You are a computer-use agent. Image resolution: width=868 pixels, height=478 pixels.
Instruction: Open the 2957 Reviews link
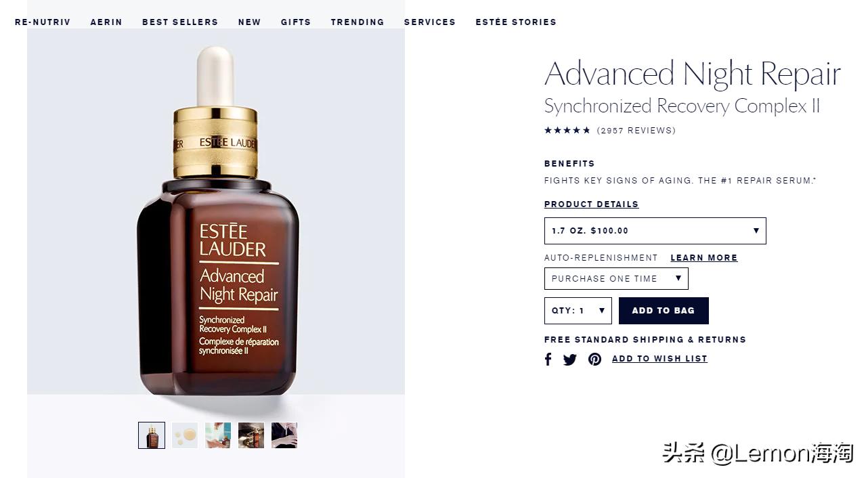pyautogui.click(x=636, y=131)
